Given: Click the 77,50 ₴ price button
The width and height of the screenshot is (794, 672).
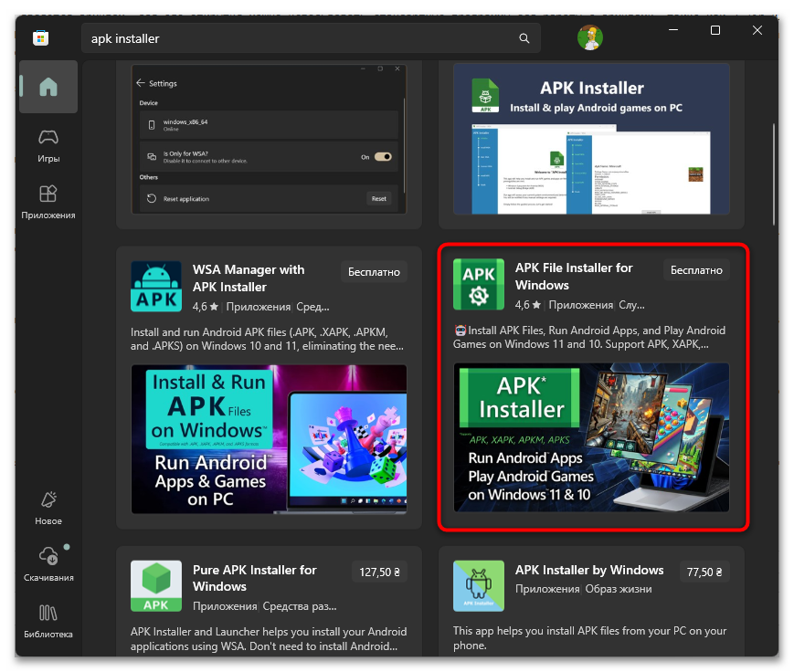Looking at the screenshot, I should pos(704,572).
